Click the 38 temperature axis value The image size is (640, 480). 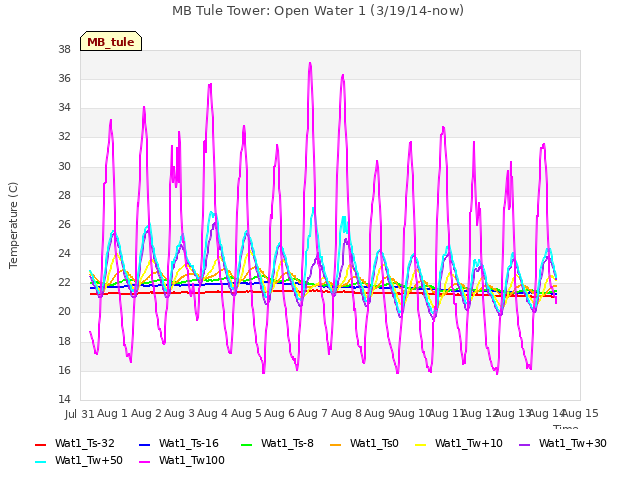[64, 50]
